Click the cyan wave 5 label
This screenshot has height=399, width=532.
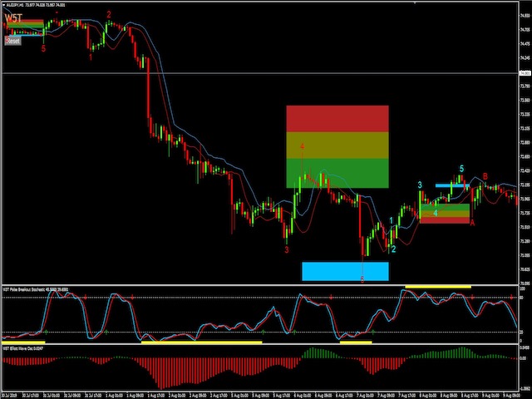[462, 169]
